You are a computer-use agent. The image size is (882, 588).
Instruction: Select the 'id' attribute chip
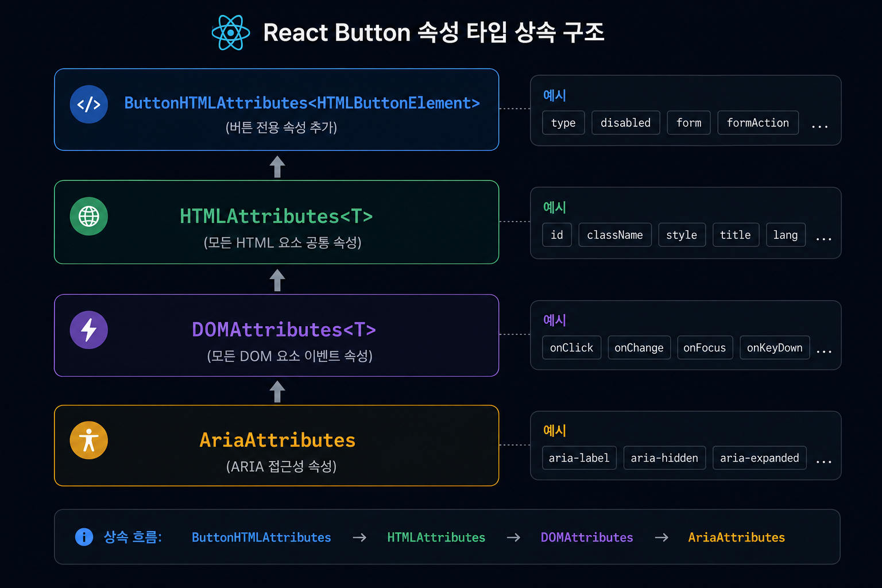pyautogui.click(x=557, y=235)
